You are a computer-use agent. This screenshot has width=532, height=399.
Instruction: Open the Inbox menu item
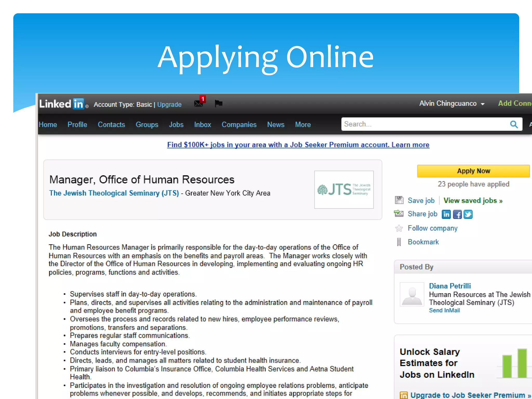[203, 125]
